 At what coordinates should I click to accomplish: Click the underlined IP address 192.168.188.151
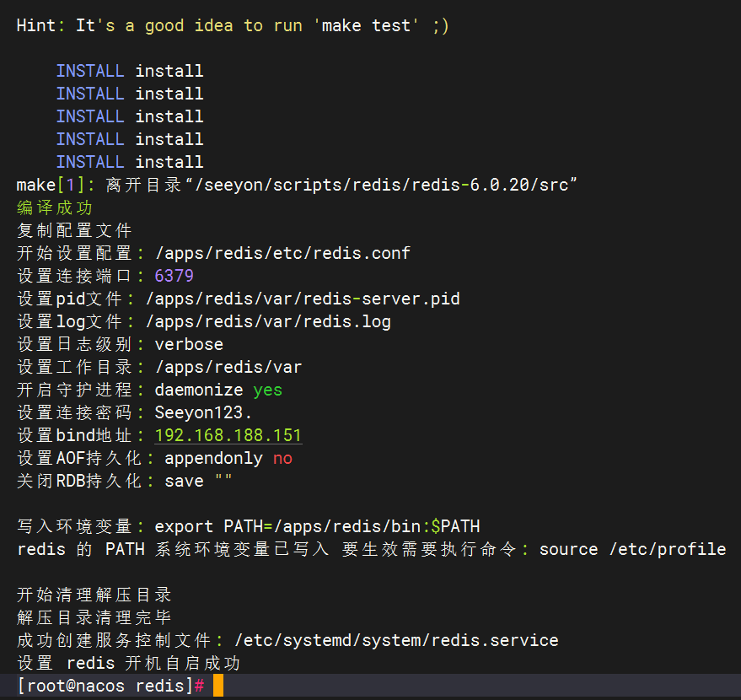tap(228, 435)
